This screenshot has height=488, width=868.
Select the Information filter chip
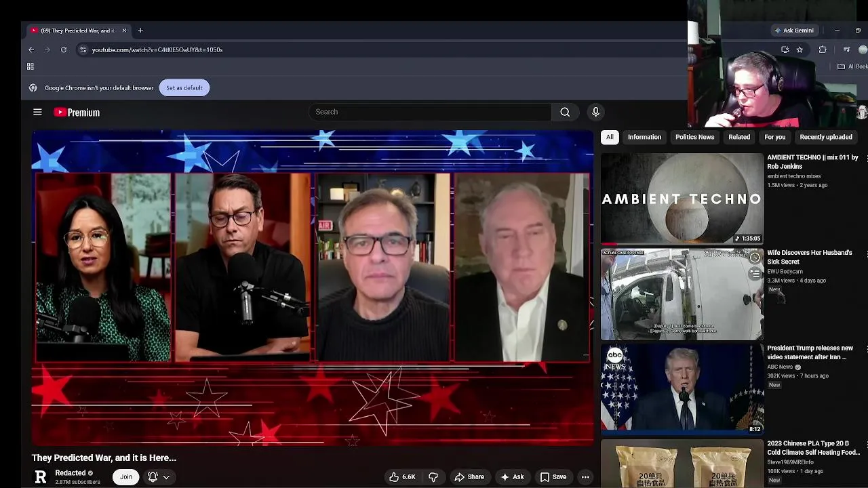(644, 137)
